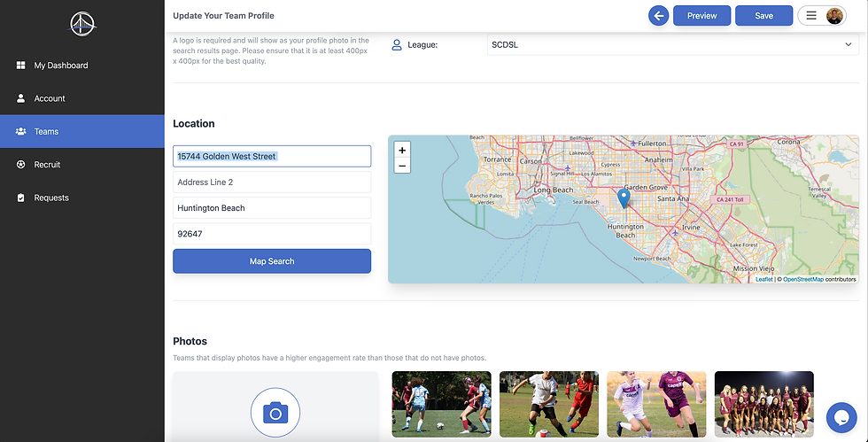
Task: Open the Leaflet attribution link
Action: click(x=763, y=280)
